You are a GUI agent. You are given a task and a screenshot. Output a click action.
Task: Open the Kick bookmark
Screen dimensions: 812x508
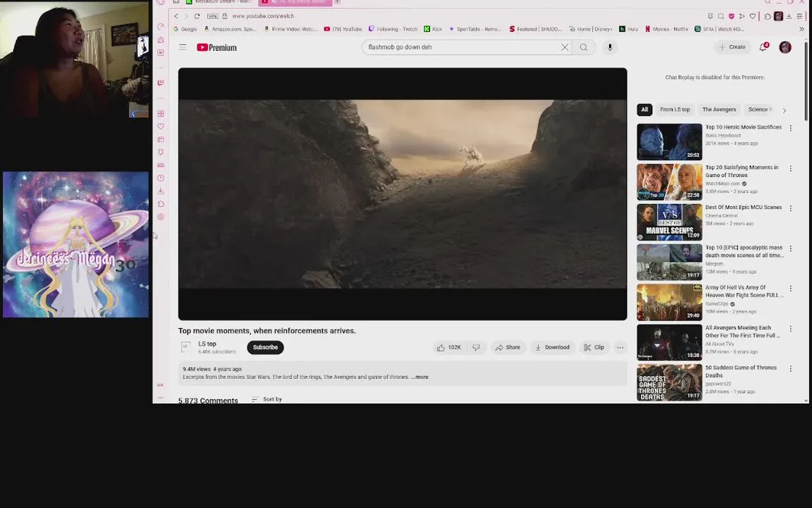tap(433, 29)
